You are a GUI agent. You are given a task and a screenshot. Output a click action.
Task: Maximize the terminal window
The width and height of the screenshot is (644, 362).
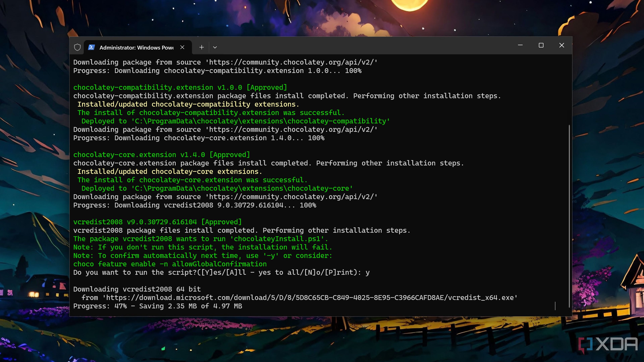541,45
